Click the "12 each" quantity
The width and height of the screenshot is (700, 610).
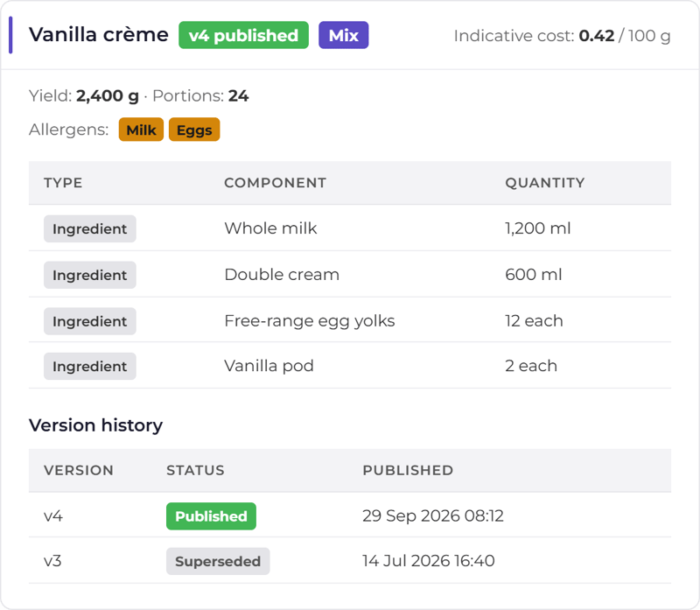pyautogui.click(x=534, y=321)
